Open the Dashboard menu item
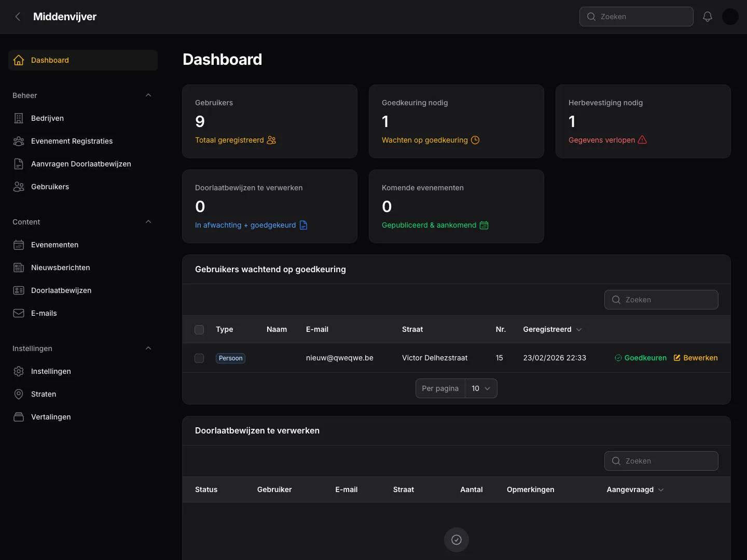This screenshot has width=747, height=560. point(83,60)
